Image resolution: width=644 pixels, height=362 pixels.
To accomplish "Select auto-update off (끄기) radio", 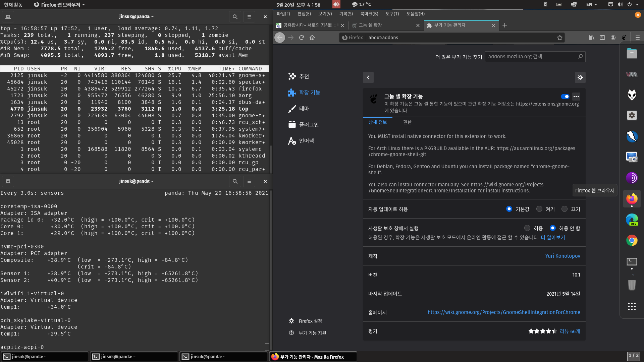I will (x=565, y=209).
